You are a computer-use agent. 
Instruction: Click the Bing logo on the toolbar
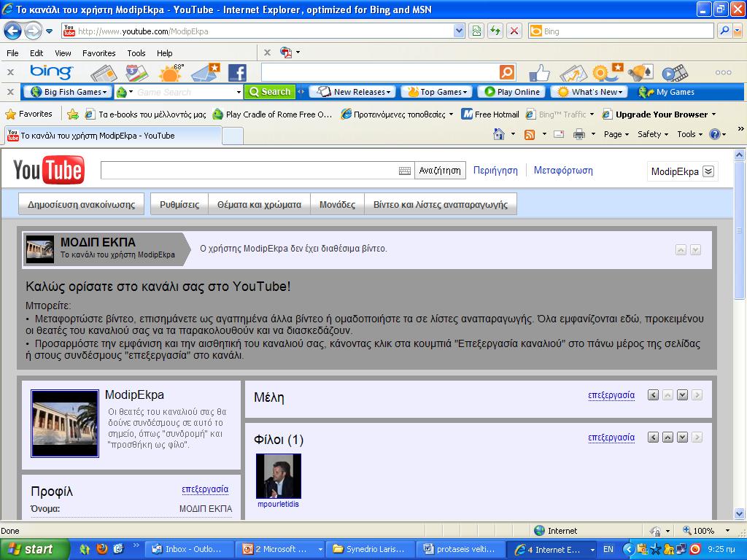click(52, 72)
